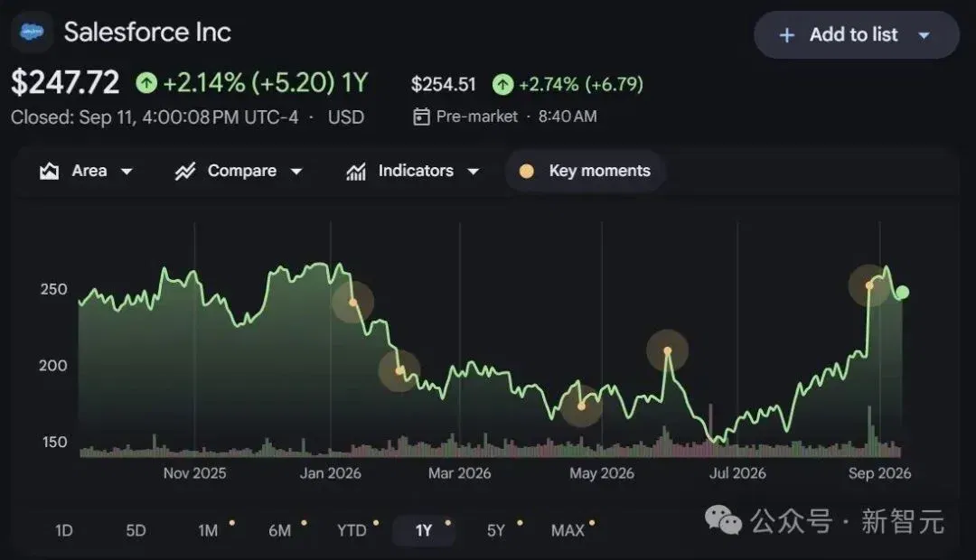This screenshot has width=976, height=560.
Task: Click the 250 price axis label
Action: [x=53, y=289]
